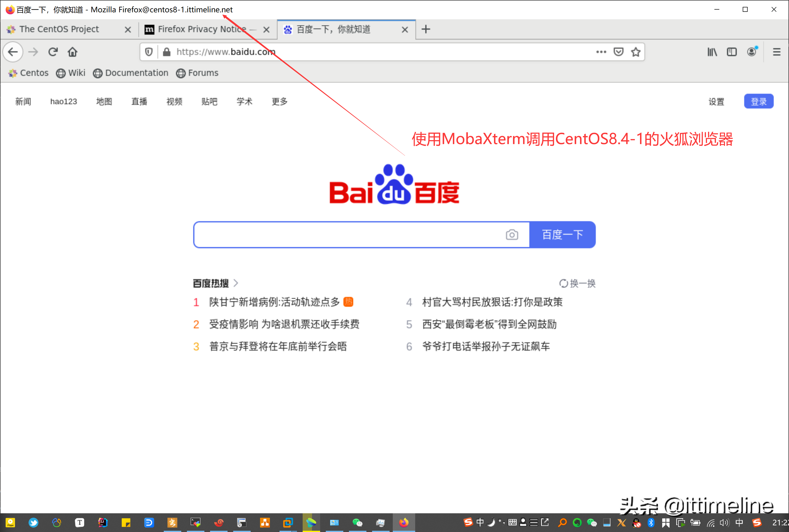Open page actions three-dot menu
Viewport: 789px width, 532px height.
click(x=601, y=52)
